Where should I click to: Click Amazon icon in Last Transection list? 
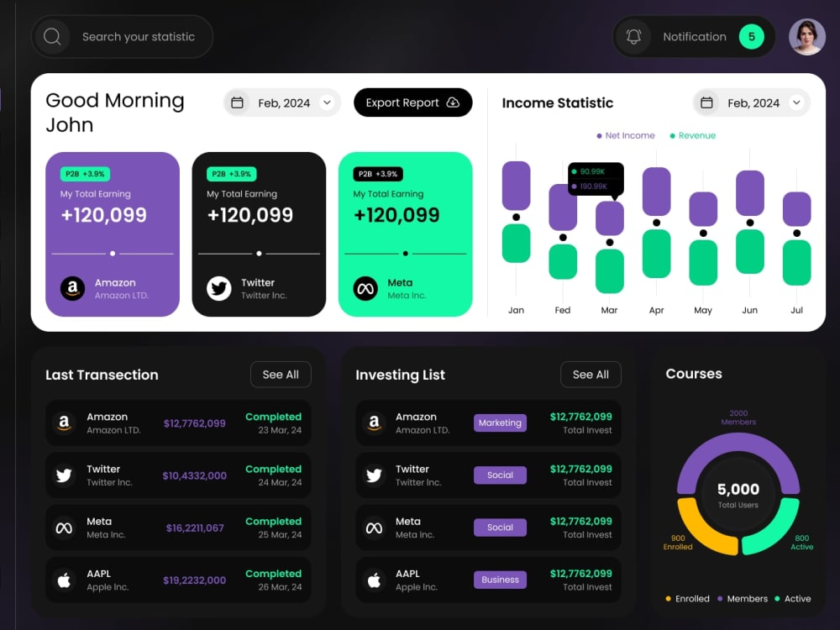(65, 423)
